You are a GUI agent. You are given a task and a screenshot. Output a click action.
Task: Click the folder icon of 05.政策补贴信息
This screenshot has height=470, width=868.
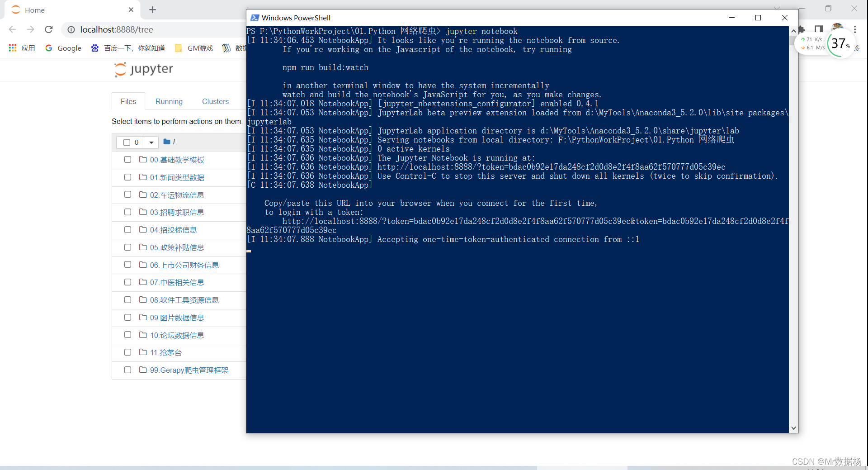(143, 247)
